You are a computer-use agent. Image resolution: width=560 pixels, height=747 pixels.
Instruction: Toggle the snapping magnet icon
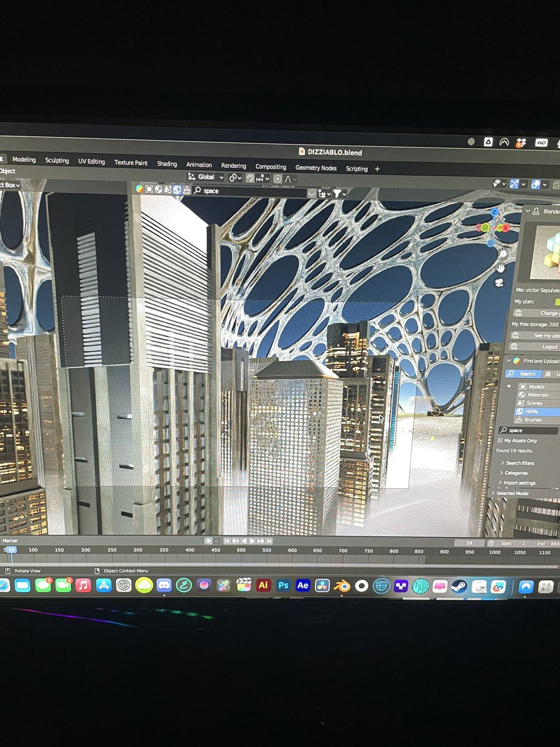tap(250, 178)
